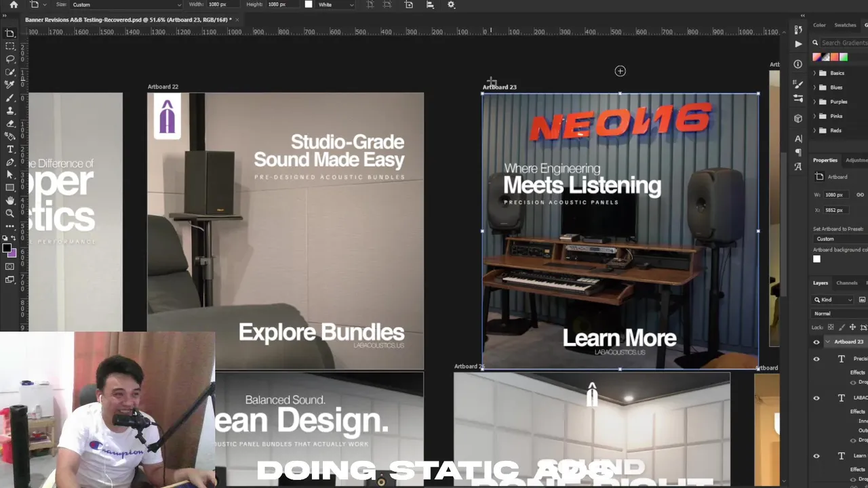
Task: Change screen mode from toolbar bottom
Action: pos(10,279)
